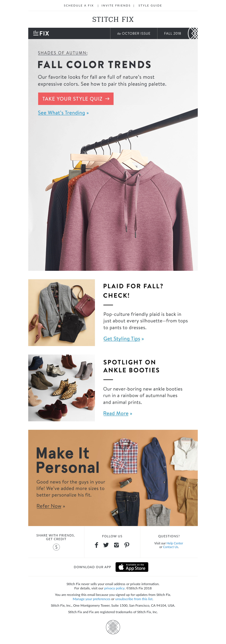
Task: Open the Pinterest icon
Action: point(127,545)
